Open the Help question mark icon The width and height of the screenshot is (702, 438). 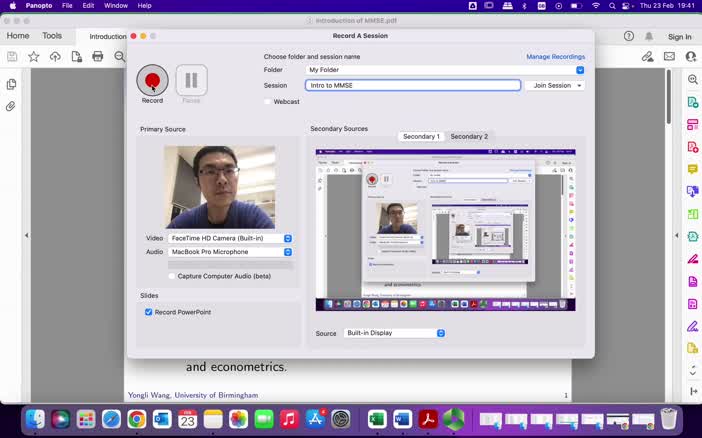pyautogui.click(x=629, y=36)
